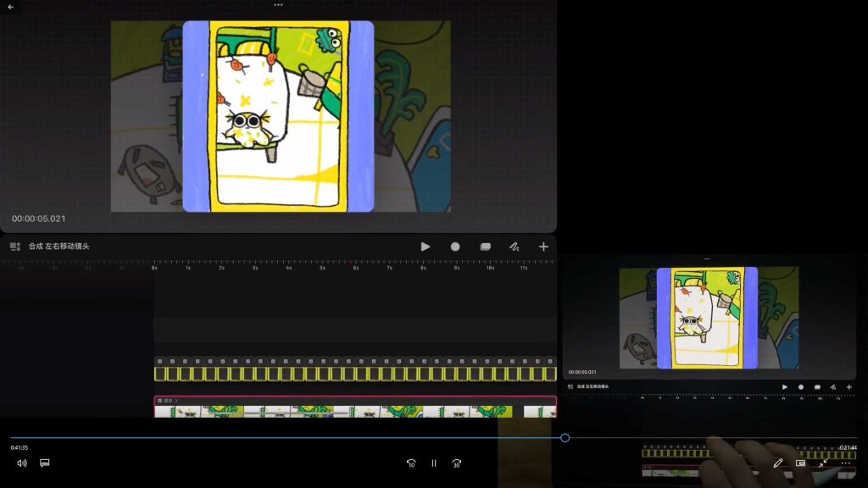The height and width of the screenshot is (488, 868).
Task: Open the pencil edit tool in player
Action: coord(778,463)
